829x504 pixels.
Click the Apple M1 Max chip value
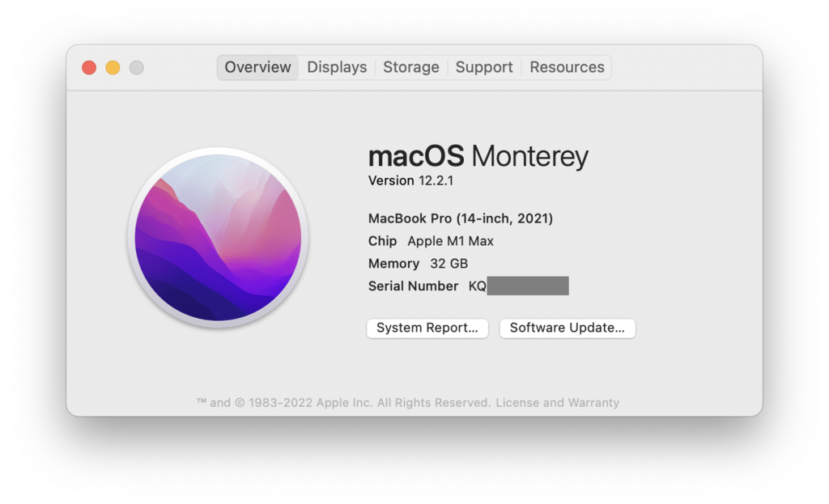point(450,241)
